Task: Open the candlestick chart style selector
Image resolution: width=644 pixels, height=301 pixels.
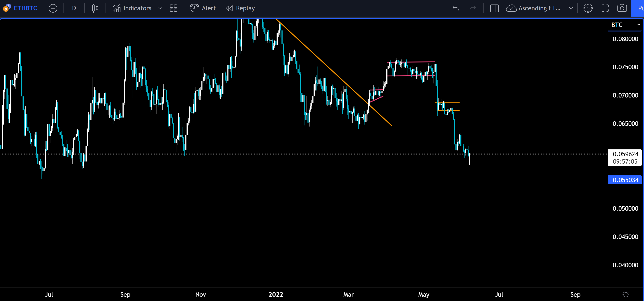Action: click(x=95, y=8)
